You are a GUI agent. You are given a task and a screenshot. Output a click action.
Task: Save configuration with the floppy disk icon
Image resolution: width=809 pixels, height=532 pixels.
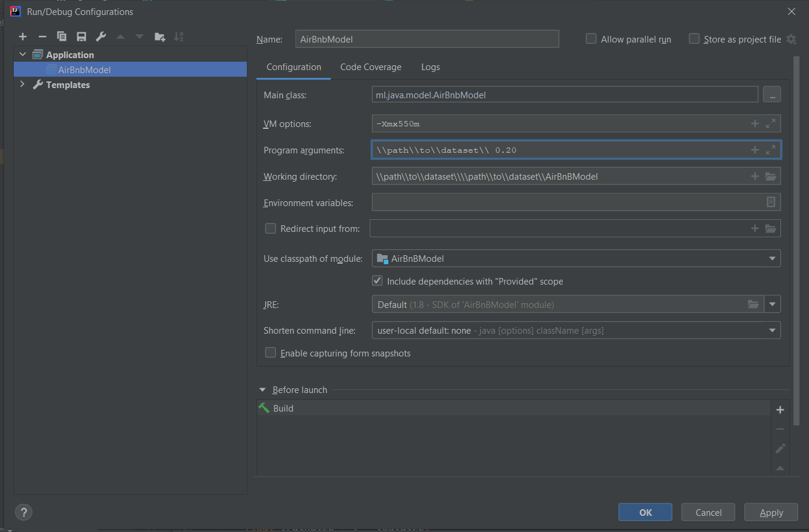[81, 37]
